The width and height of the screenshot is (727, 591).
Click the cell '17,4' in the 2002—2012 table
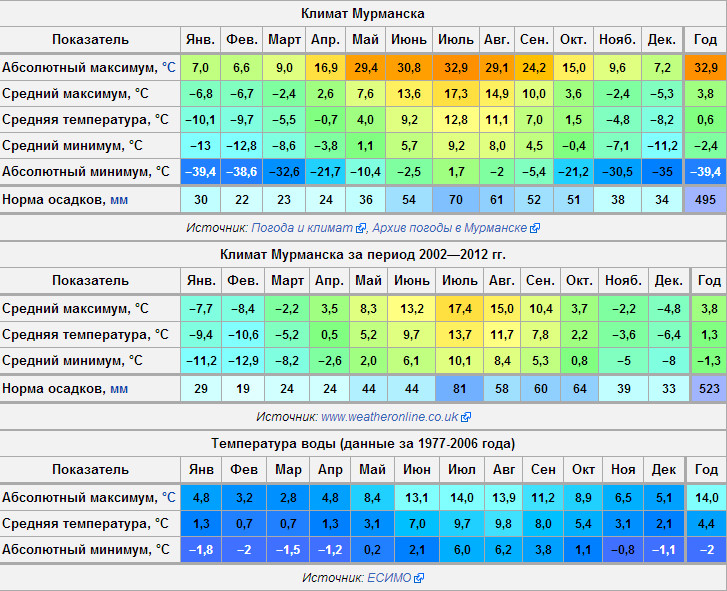pyautogui.click(x=459, y=309)
